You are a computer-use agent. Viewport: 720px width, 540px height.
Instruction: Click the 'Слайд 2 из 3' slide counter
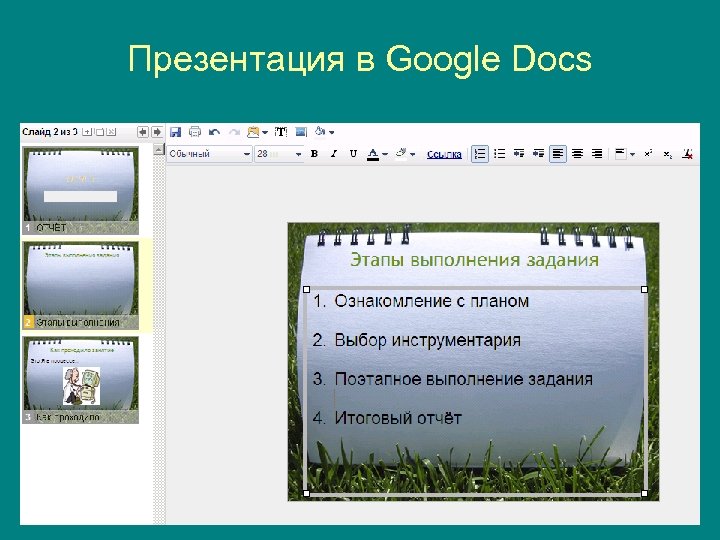tap(50, 132)
